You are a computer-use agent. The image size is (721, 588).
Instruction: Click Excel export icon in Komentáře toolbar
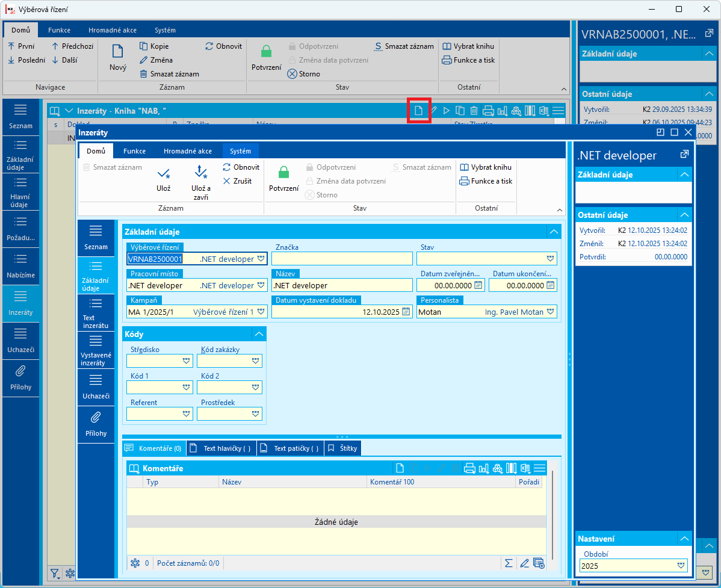(x=525, y=468)
